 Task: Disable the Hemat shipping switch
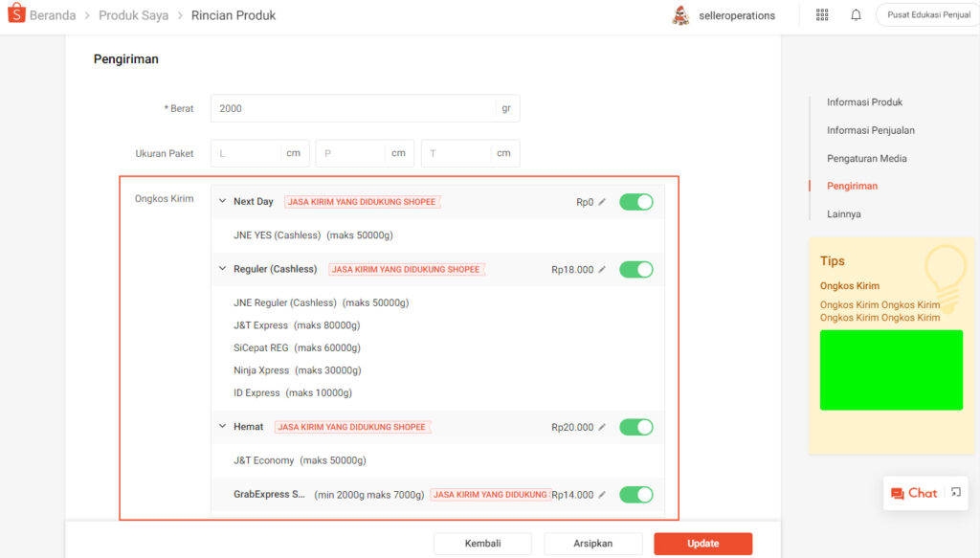[x=636, y=427]
